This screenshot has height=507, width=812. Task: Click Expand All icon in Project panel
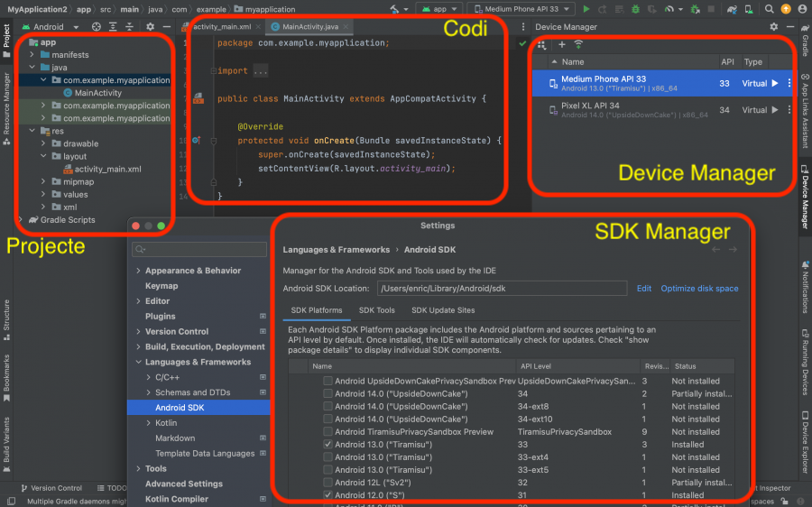click(x=113, y=26)
